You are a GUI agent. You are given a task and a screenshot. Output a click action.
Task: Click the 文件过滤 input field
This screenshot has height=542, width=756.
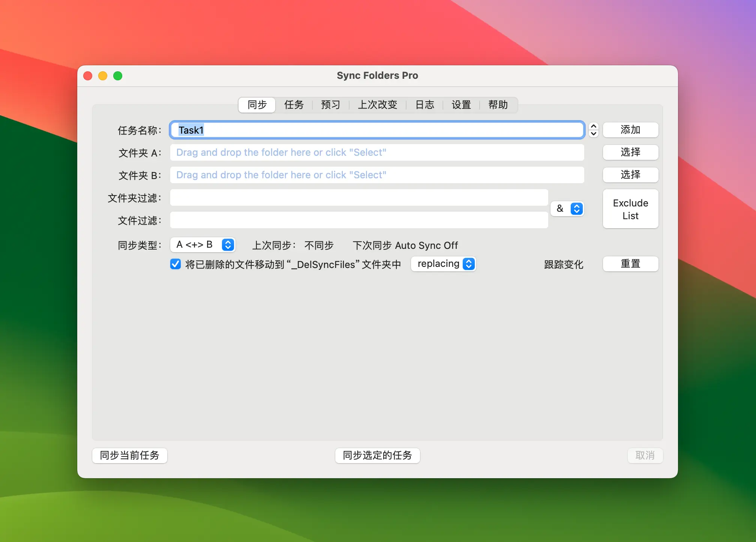358,220
